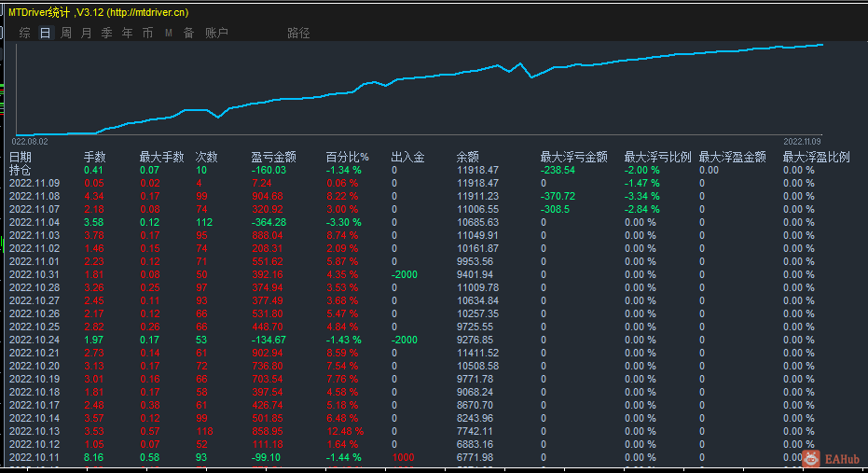Viewport: 868px width, 473px height.
Task: Select the 年 yearly tab
Action: pos(128,33)
